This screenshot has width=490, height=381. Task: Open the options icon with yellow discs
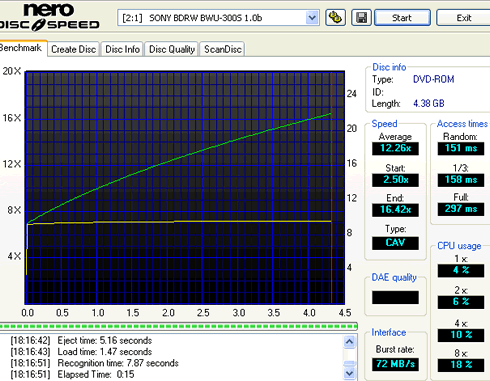click(335, 18)
